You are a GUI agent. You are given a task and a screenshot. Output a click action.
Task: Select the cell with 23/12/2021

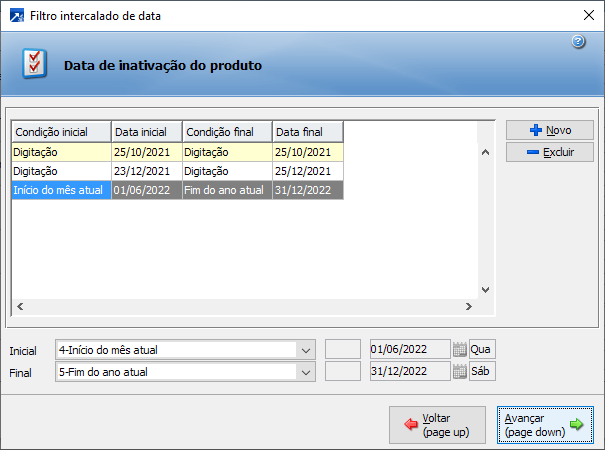147,171
